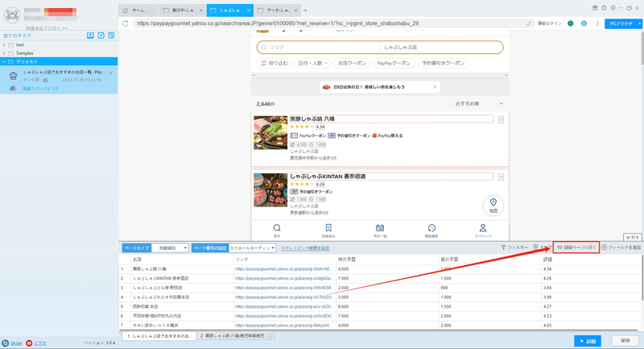Bookmark the 黒豚しゃぶ鍋 八幡 listing
The height and width of the screenshot is (349, 644).
point(501,119)
